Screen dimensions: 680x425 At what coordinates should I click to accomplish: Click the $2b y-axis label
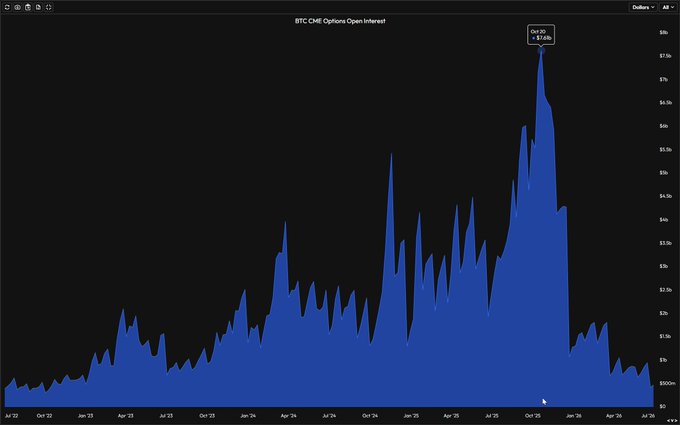[x=665, y=313]
